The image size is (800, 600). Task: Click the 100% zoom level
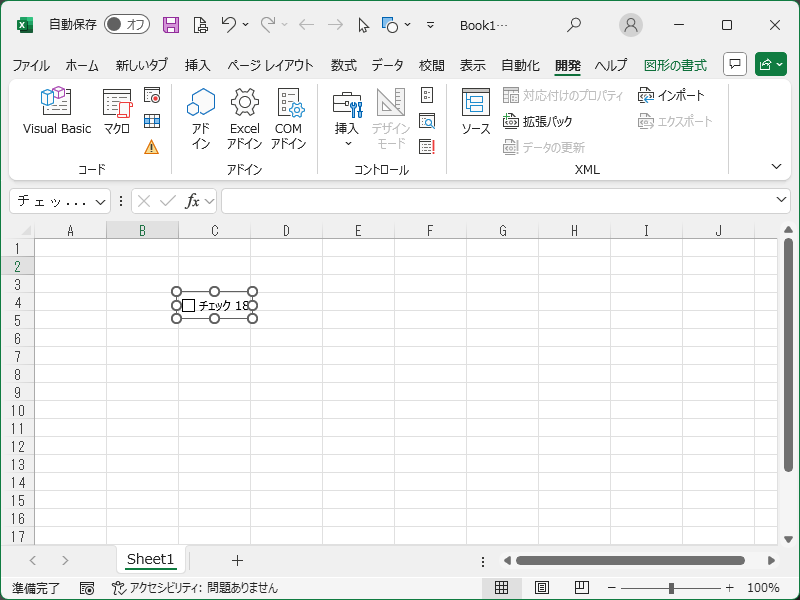[763, 588]
